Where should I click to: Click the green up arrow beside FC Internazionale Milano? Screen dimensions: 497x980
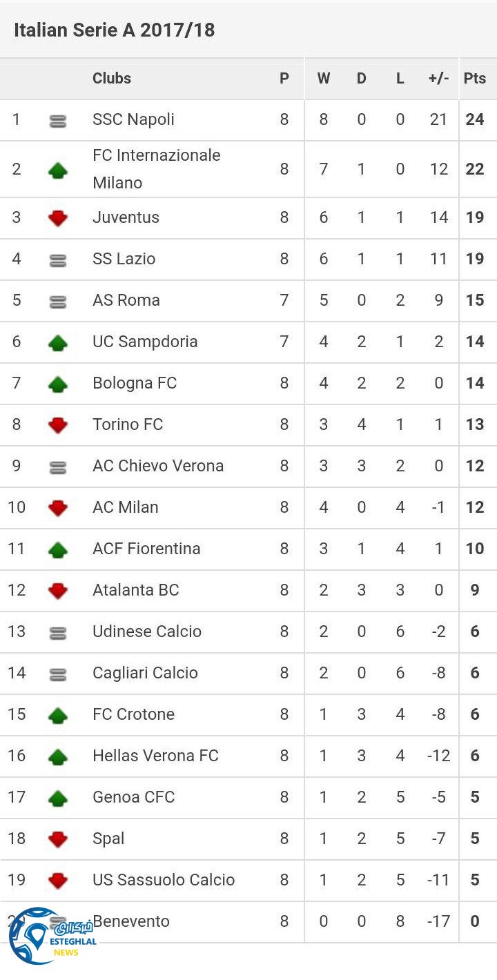click(58, 170)
